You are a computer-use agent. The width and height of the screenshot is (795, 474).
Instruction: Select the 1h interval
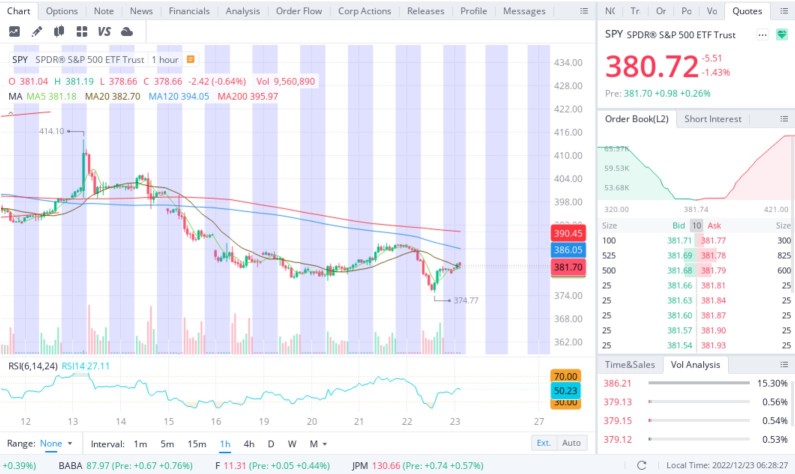click(x=225, y=444)
